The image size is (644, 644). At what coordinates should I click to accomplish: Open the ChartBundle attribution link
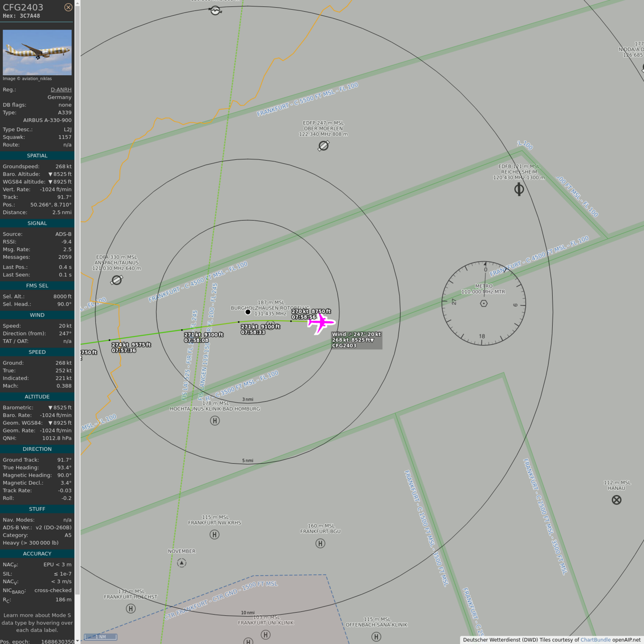click(595, 640)
